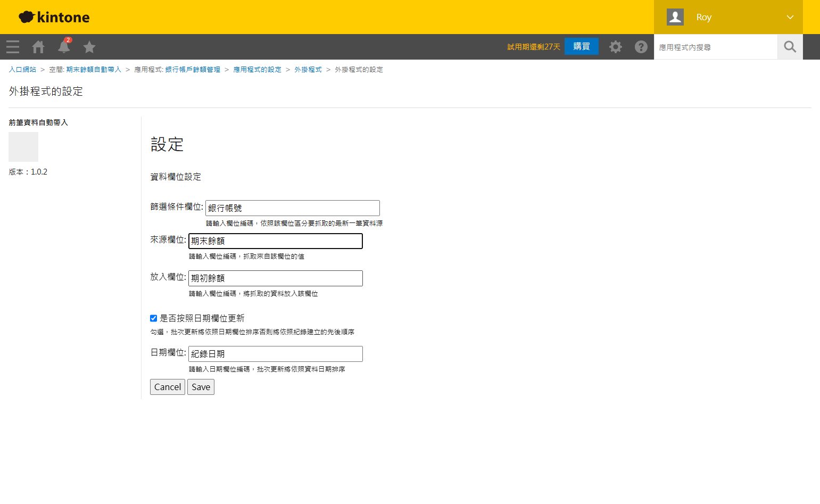Click the 版本：1.0.2 version text

(28, 172)
